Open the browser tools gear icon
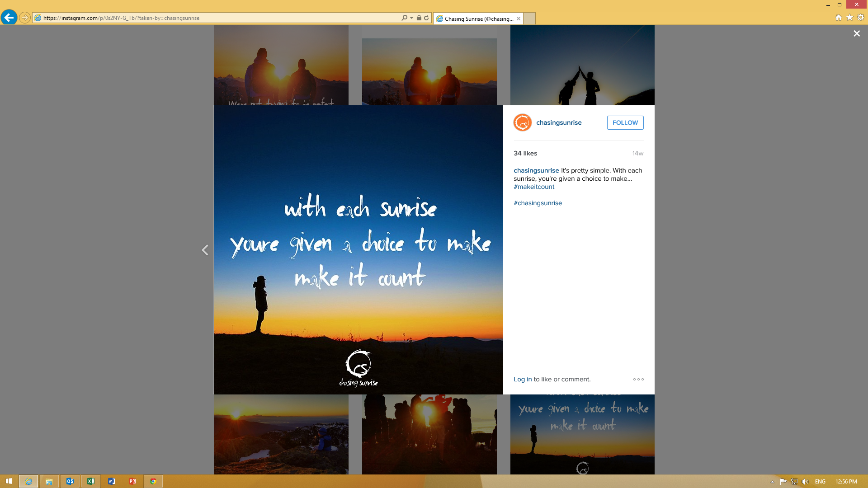The height and width of the screenshot is (488, 868). click(861, 18)
